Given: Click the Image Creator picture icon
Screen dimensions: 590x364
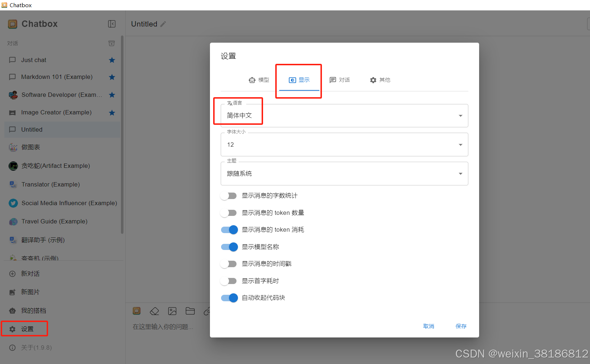Looking at the screenshot, I should 12,113.
